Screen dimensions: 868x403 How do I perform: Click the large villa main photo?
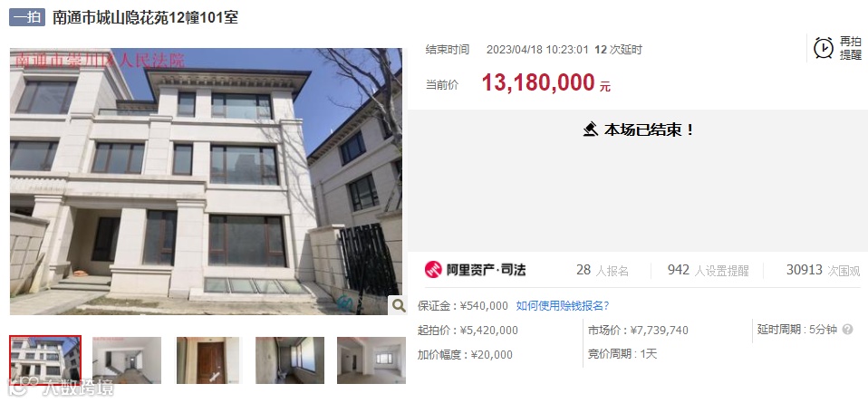[x=206, y=181]
